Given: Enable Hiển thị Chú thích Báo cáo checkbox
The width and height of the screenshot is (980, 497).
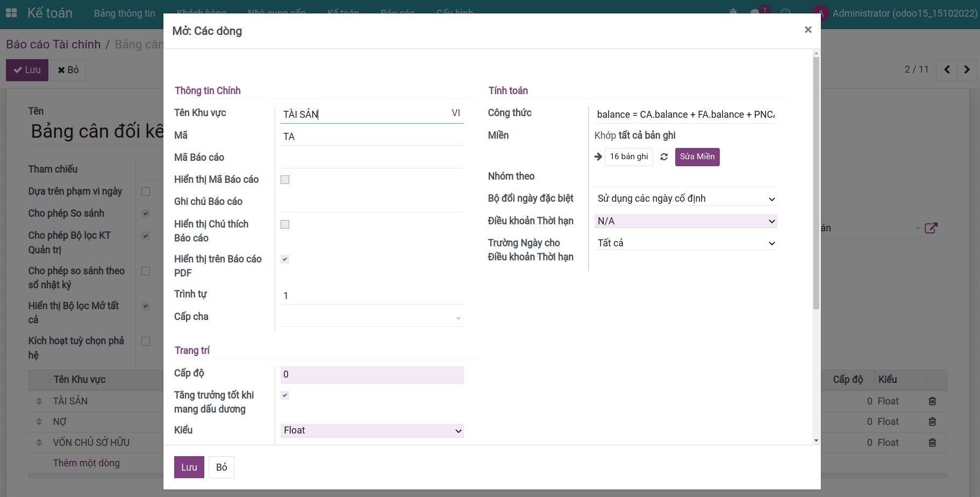Looking at the screenshot, I should 285,224.
